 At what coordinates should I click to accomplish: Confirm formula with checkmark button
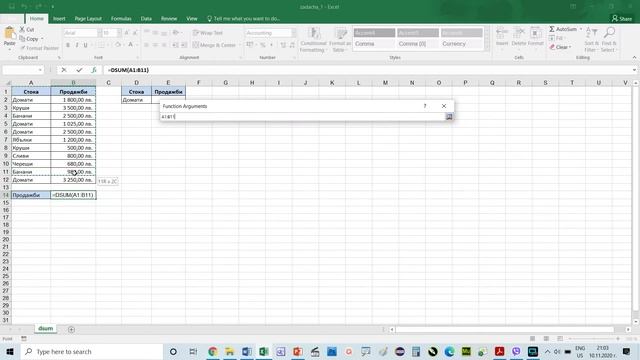point(79,70)
